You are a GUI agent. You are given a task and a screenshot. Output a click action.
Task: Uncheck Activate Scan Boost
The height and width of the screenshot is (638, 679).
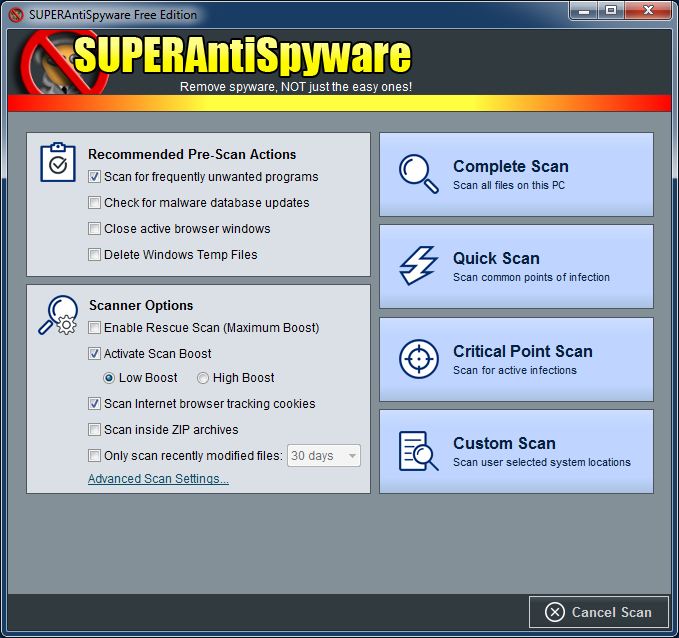point(94,353)
